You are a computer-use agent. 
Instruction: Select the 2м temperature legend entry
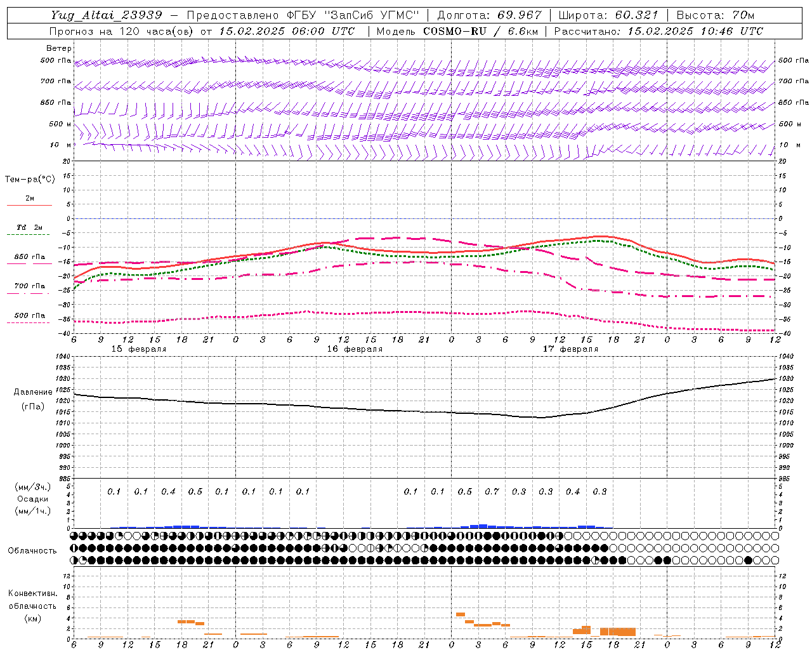click(30, 198)
